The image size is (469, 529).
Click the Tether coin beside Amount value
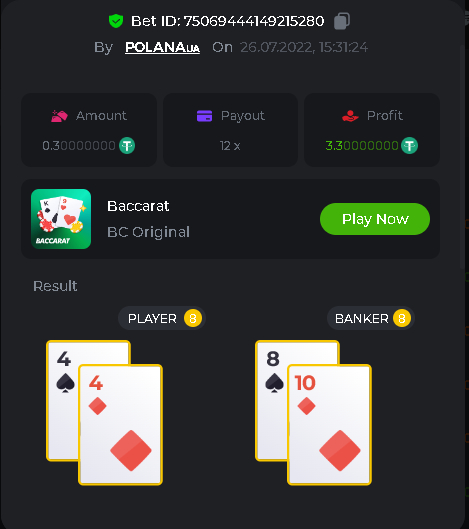(x=127, y=146)
